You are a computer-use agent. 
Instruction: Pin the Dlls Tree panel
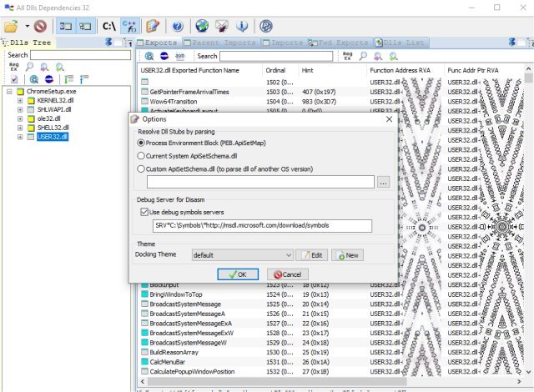click(x=108, y=43)
